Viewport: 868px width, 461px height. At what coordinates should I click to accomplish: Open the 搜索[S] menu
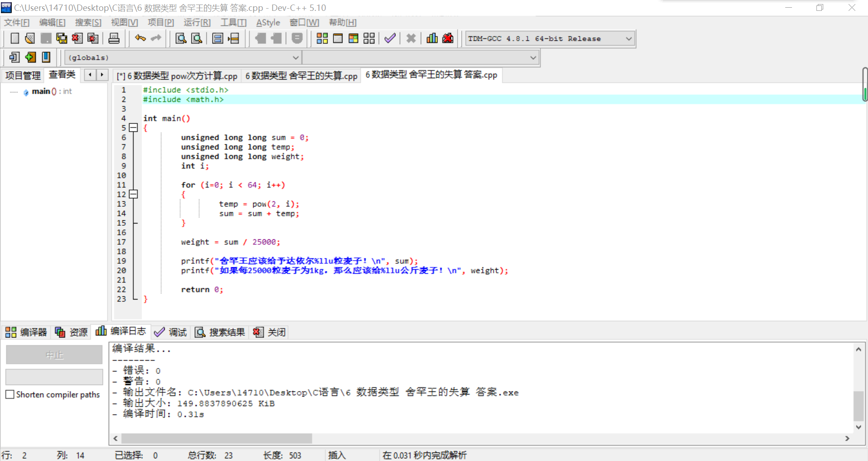88,23
